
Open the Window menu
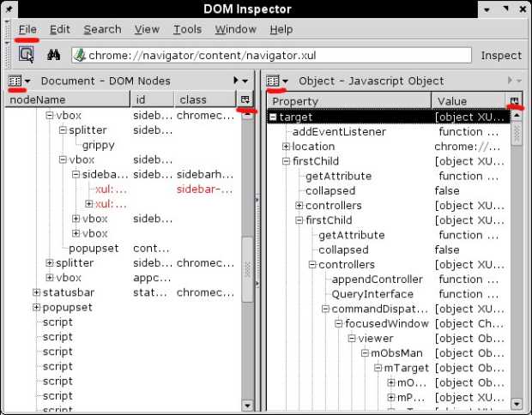point(235,29)
